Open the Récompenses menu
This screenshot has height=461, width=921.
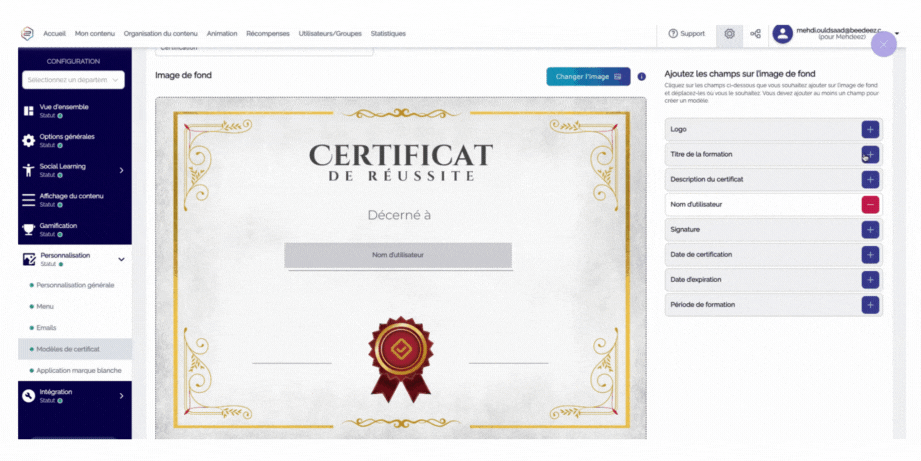click(x=268, y=33)
